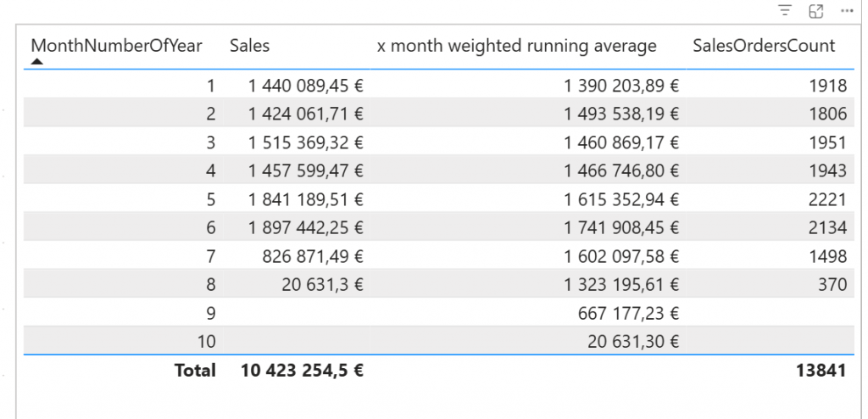Click the running average 1 460 869,17 € cell

(x=621, y=142)
